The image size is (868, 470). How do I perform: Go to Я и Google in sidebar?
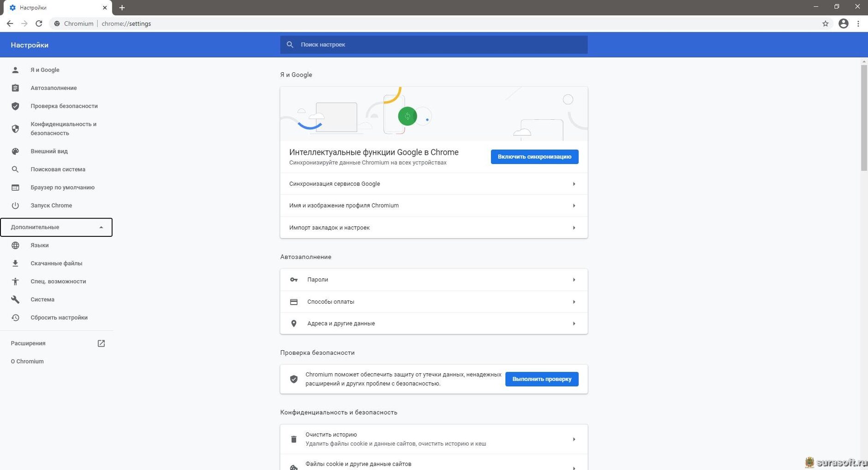[x=45, y=70]
